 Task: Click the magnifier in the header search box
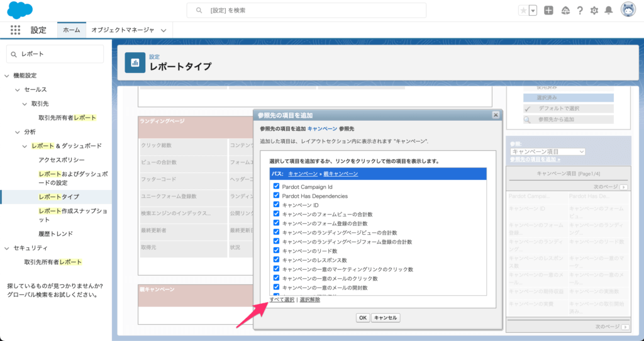click(x=199, y=10)
